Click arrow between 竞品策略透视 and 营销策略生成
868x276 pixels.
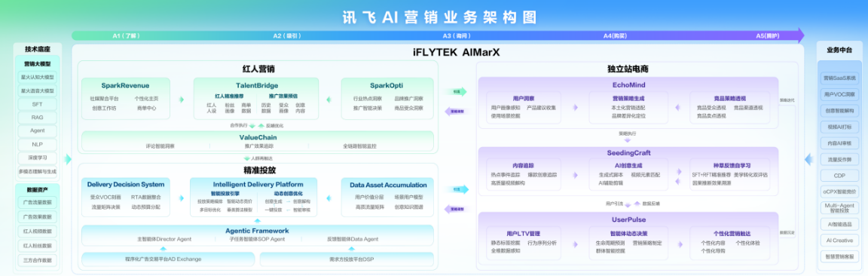point(677,108)
